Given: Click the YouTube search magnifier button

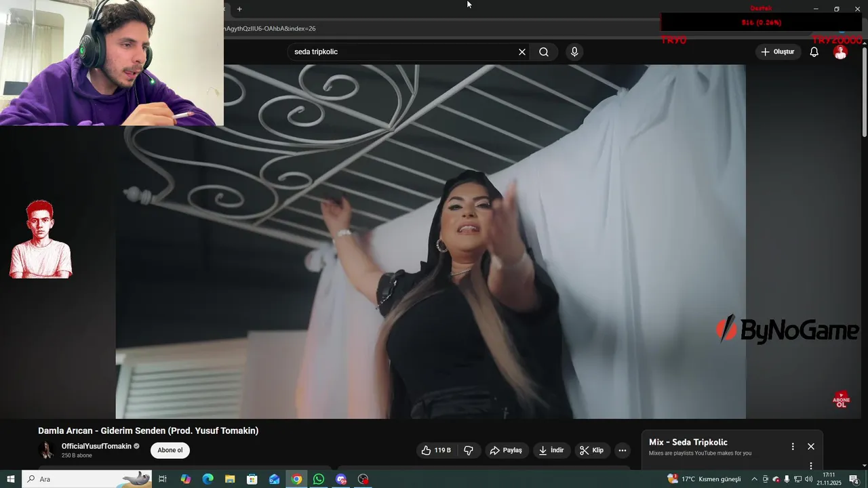Looking at the screenshot, I should 544,52.
